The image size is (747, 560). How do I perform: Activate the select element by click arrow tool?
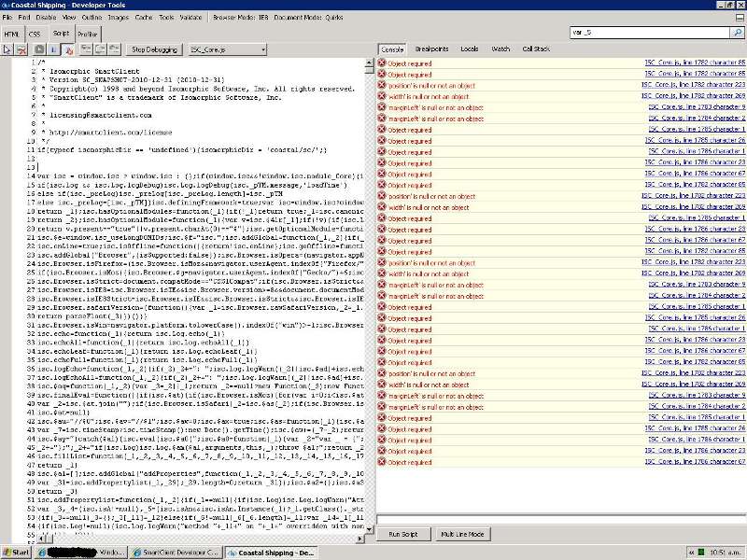(7, 49)
